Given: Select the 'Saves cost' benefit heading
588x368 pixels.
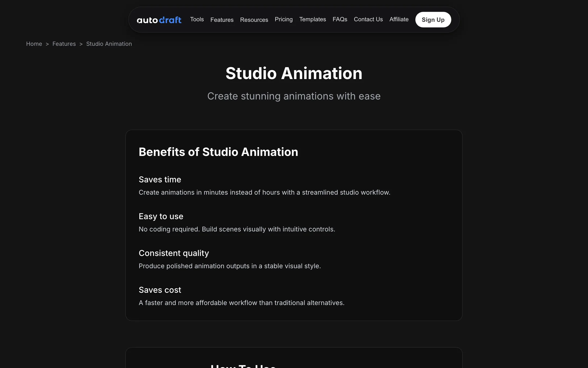Looking at the screenshot, I should [160, 290].
